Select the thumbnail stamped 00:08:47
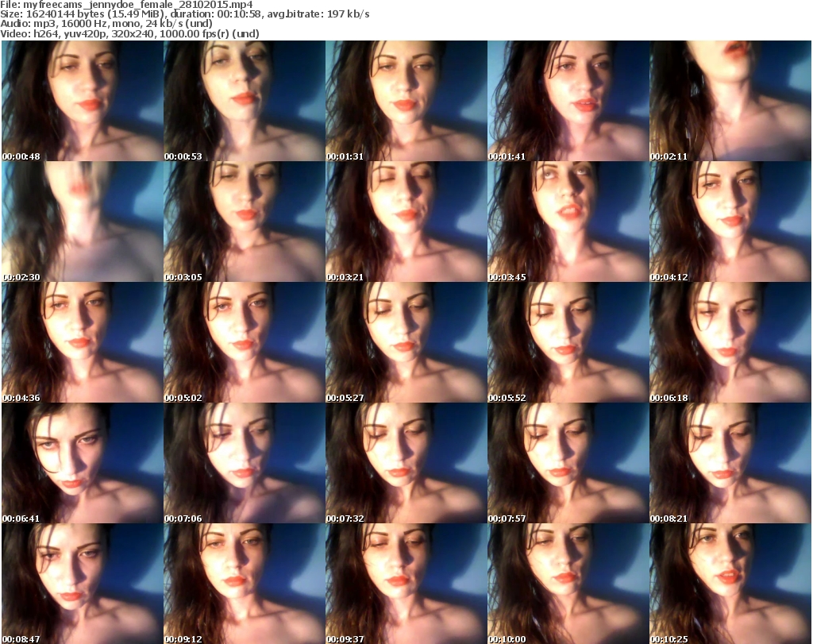The image size is (813, 644). 83,584
